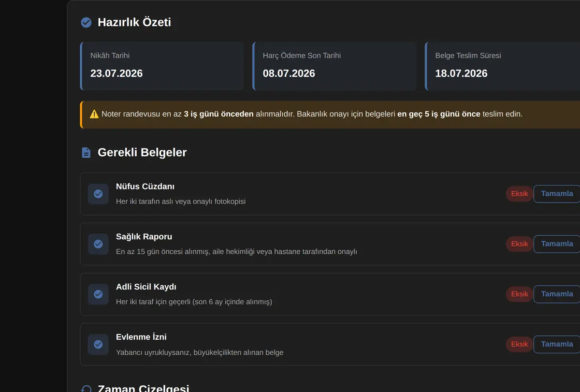Select the Belge Teslim date 18.07.2026
This screenshot has height=392, width=580.
pos(462,73)
